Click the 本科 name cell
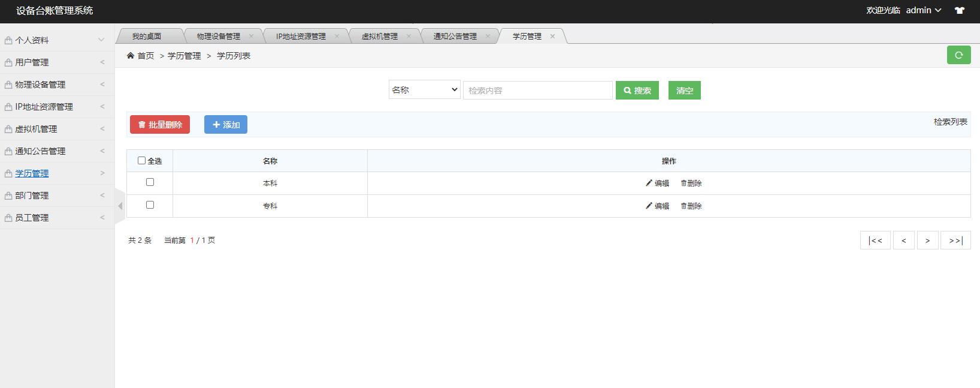This screenshot has width=980, height=388. (x=270, y=183)
